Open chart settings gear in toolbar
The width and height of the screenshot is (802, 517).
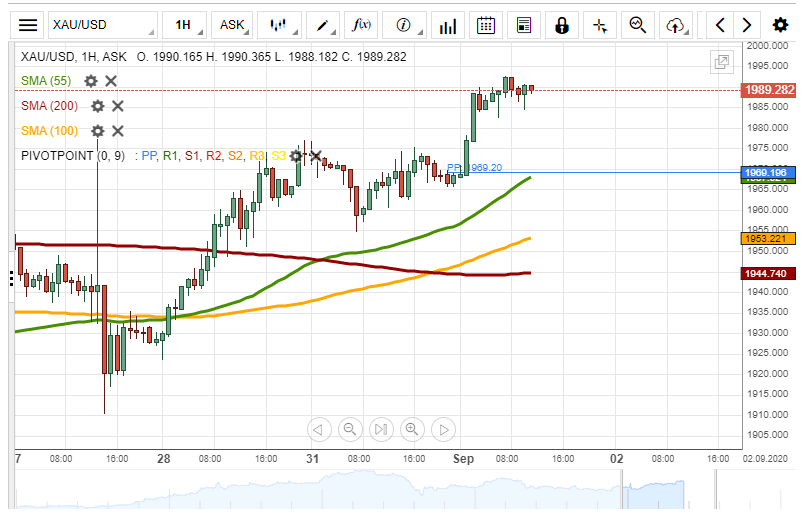(780, 25)
